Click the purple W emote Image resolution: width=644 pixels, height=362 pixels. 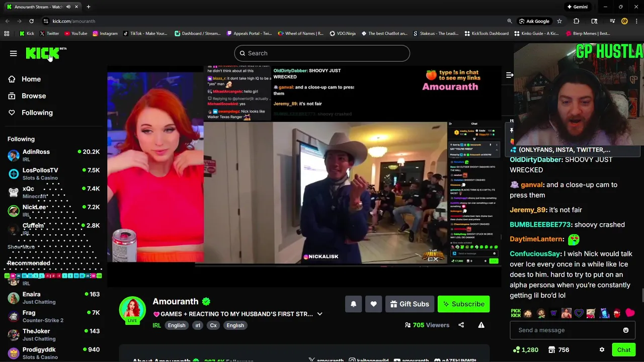pos(554,313)
